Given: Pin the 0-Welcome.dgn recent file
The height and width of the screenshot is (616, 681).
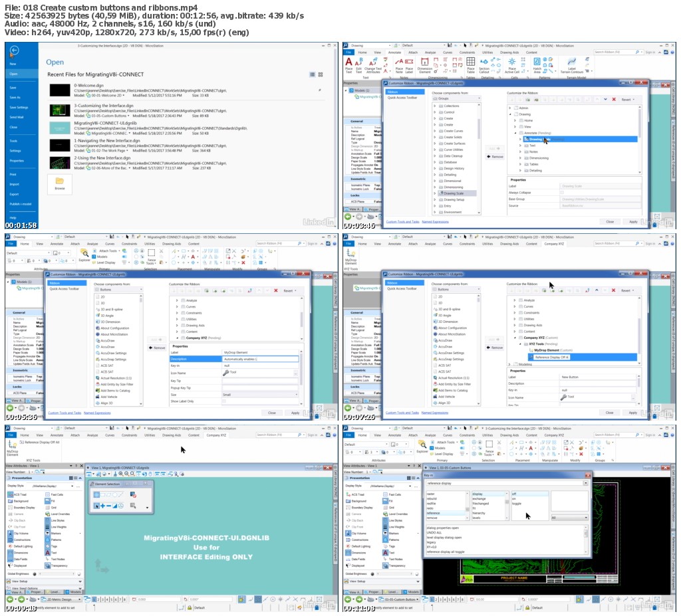Looking at the screenshot, I should click(x=320, y=90).
